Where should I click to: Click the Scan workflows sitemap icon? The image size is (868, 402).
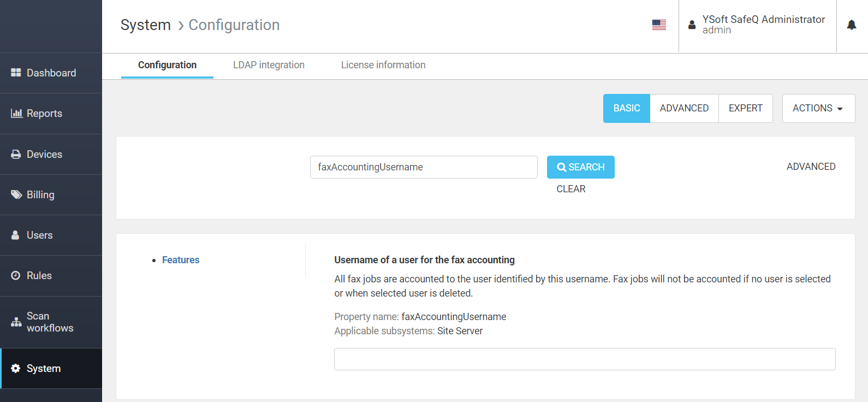[x=16, y=322]
